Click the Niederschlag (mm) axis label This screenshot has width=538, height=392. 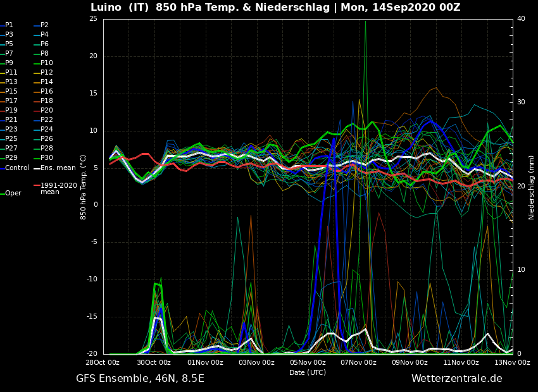tap(532, 187)
